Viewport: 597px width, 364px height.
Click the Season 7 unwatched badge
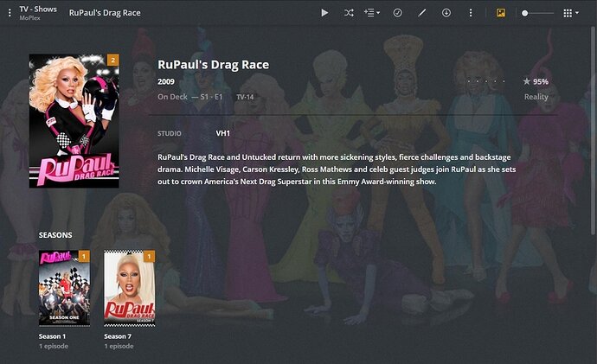tap(149, 256)
